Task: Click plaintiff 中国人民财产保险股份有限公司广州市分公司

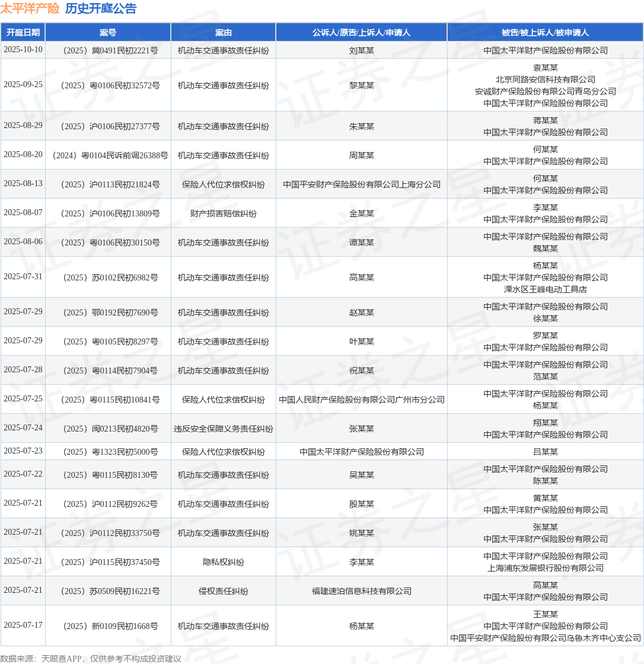Action: (361, 400)
